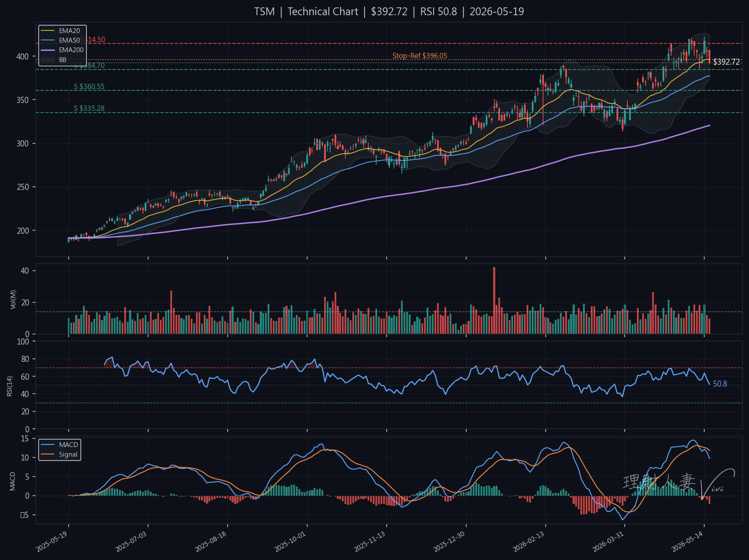The width and height of the screenshot is (749, 560).
Task: Click the 250 tick on the price axis
Action: coord(23,187)
